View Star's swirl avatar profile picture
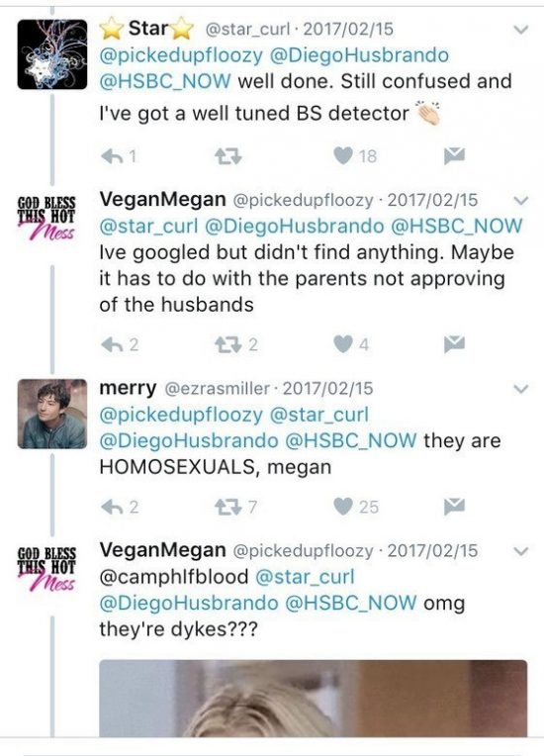Image resolution: width=544 pixels, height=756 pixels. 52,54
